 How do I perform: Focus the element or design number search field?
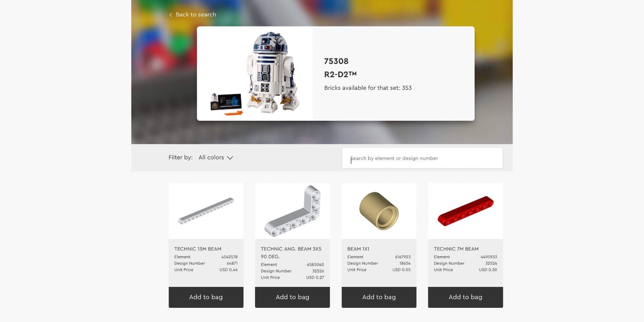pyautogui.click(x=422, y=158)
